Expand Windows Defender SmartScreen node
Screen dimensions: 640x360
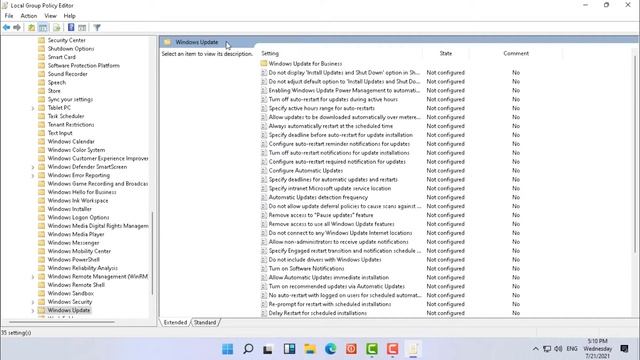(x=33, y=167)
